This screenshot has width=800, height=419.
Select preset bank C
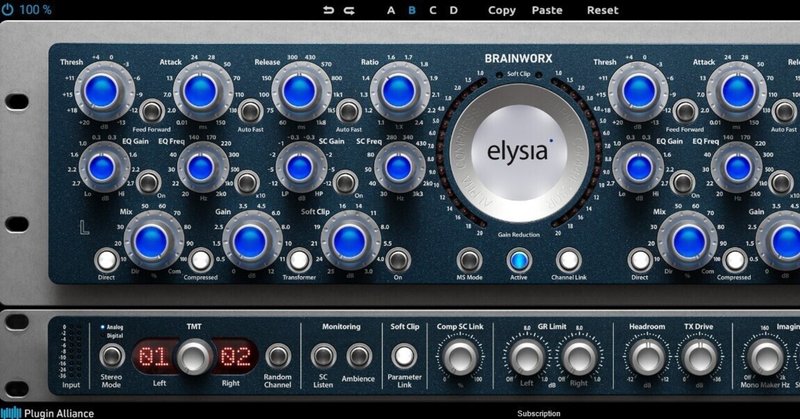(433, 10)
